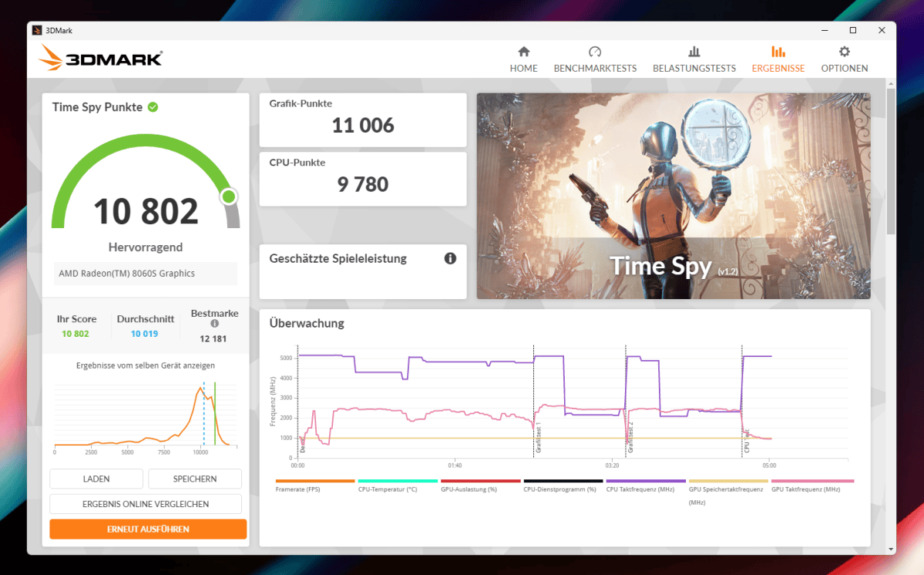
Task: Click the ERNEUT AUSFÜHREN button
Action: (148, 529)
